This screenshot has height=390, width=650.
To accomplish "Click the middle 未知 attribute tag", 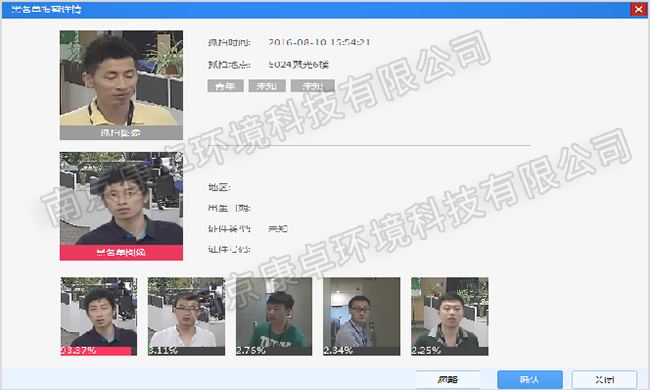I will [267, 86].
